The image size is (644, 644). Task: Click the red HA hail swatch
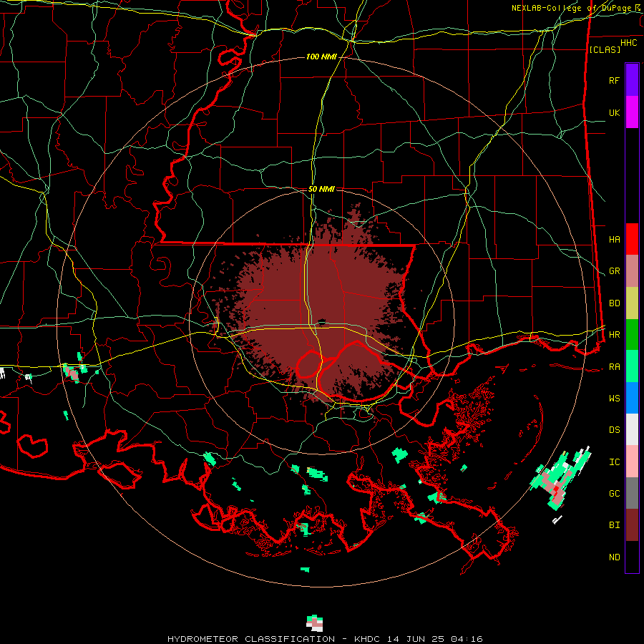click(632, 239)
